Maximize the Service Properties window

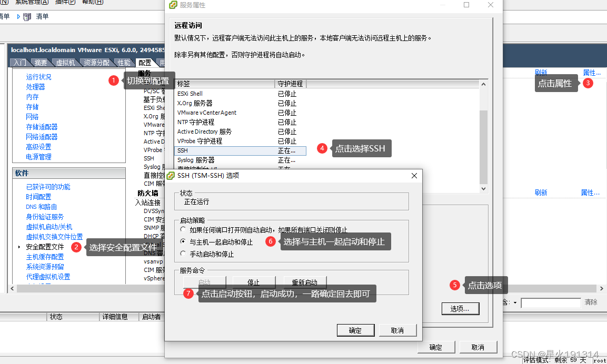click(x=466, y=5)
